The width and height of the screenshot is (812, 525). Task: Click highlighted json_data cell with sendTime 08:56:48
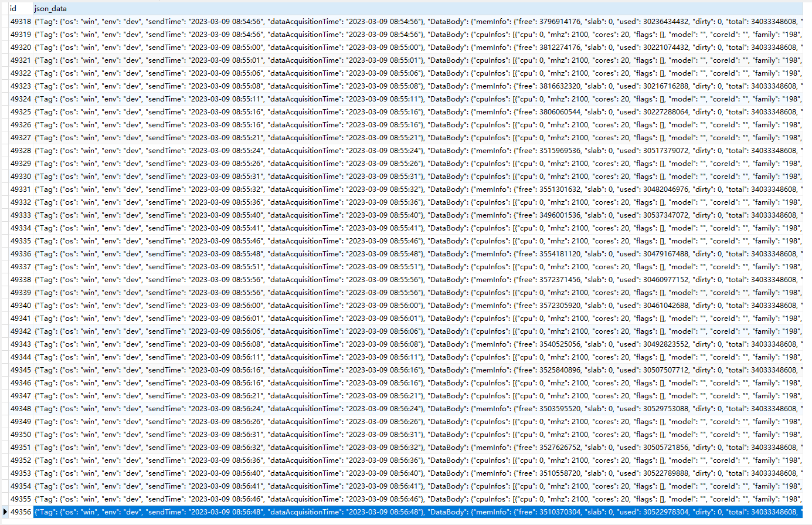coord(417,512)
